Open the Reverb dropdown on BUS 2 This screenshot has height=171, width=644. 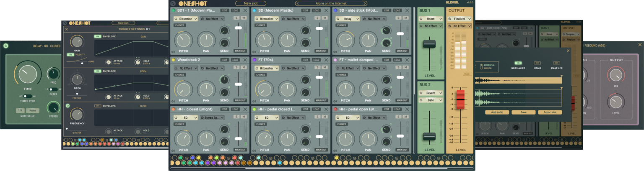[x=431, y=93]
